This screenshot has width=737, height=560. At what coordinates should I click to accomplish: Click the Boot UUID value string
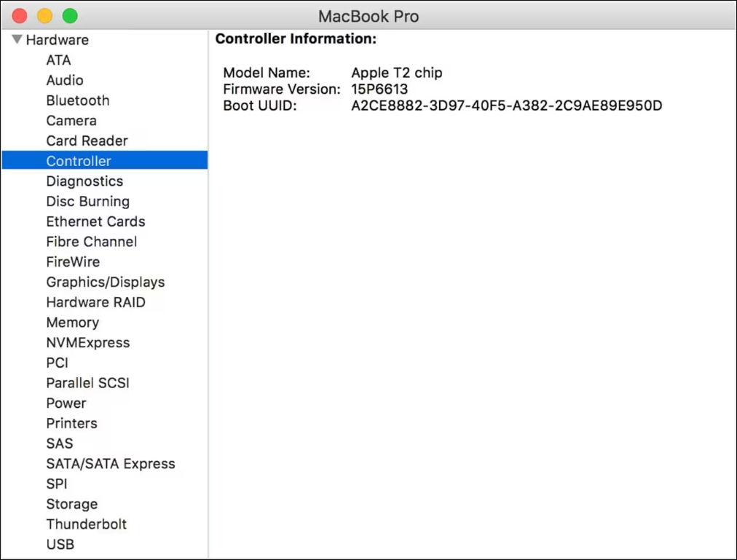[507, 106]
